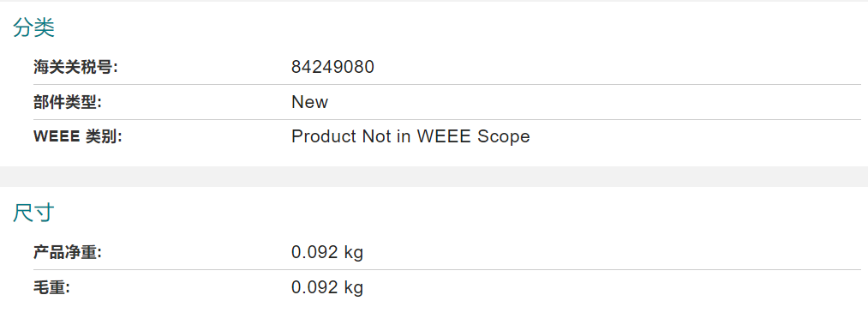
Task: Click the divider between 产品净重 and 毛重
Action: [447, 270]
